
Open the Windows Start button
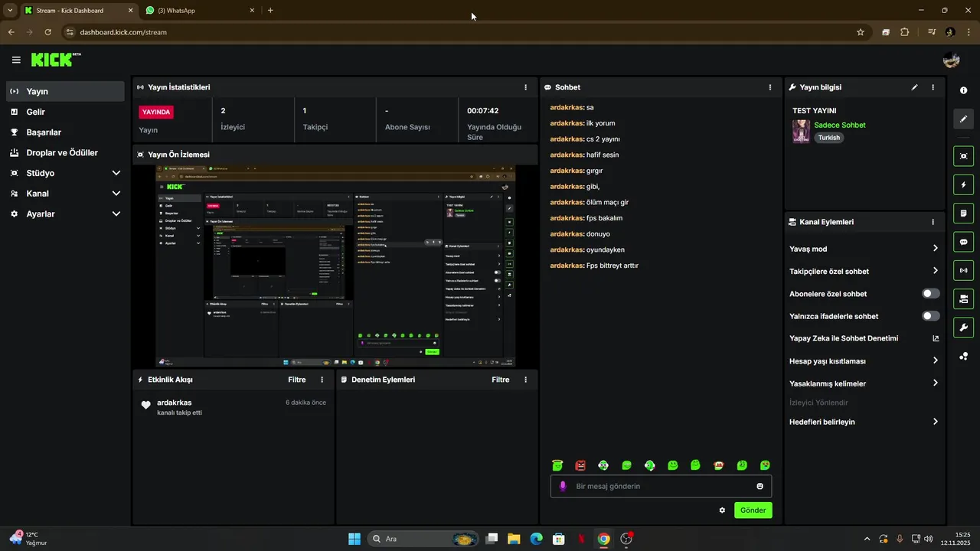coord(354,539)
